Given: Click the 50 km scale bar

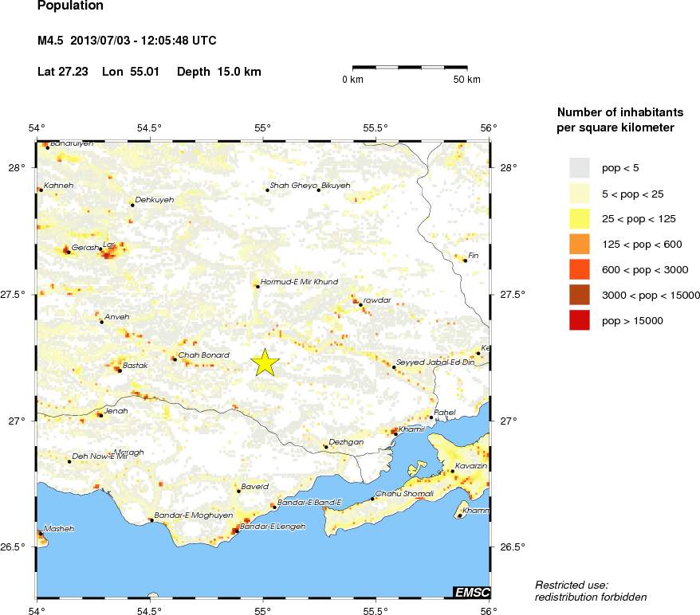Looking at the screenshot, I should 410,68.
